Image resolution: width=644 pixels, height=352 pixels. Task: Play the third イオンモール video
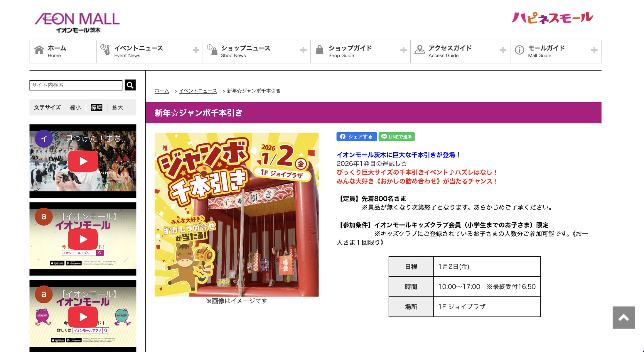83,317
